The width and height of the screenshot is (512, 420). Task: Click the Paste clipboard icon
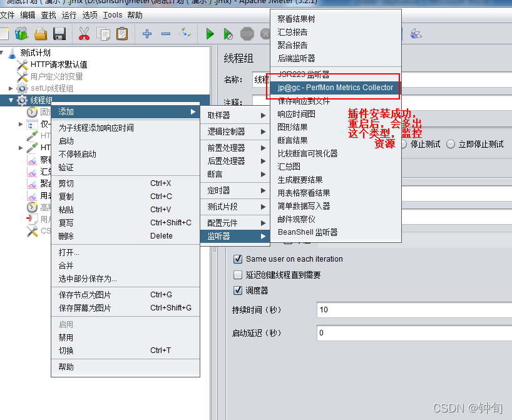click(122, 34)
